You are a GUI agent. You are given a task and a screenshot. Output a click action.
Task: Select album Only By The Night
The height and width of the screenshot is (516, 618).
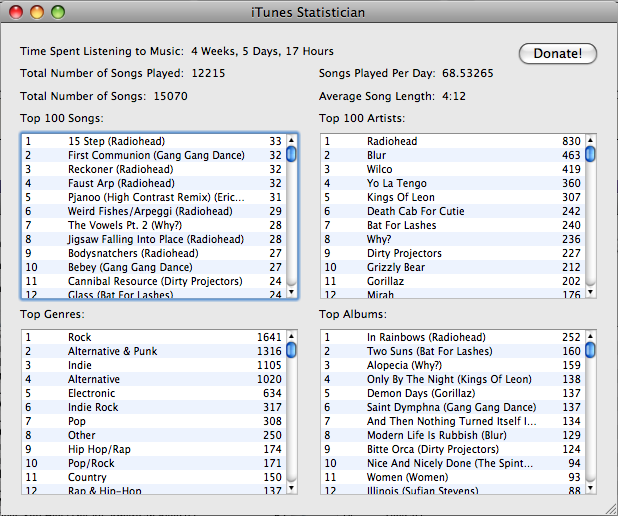pyautogui.click(x=453, y=379)
